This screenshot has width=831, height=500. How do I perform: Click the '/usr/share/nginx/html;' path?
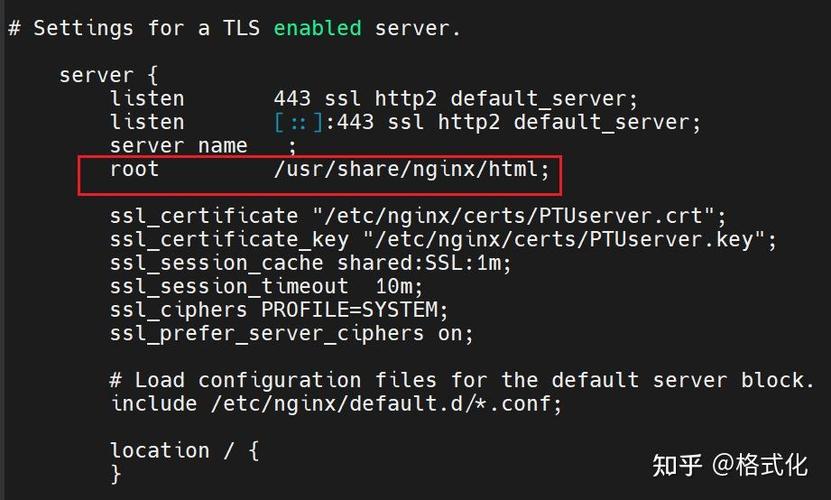[x=411, y=170]
